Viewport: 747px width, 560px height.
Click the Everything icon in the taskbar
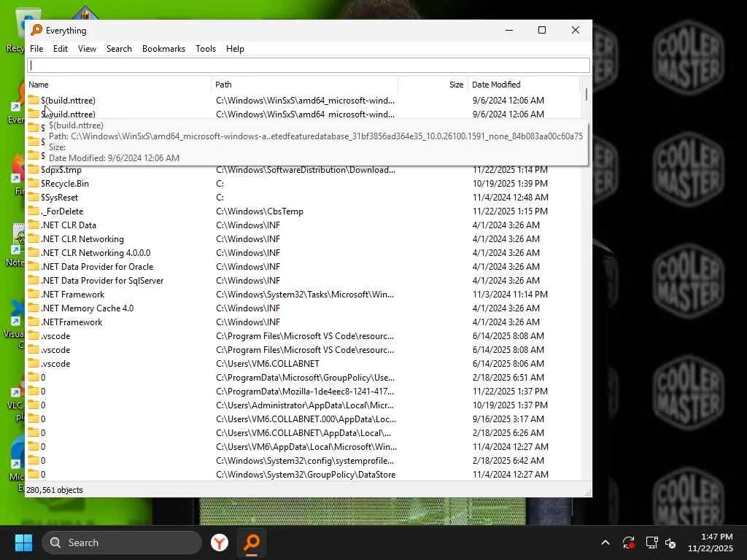[252, 542]
